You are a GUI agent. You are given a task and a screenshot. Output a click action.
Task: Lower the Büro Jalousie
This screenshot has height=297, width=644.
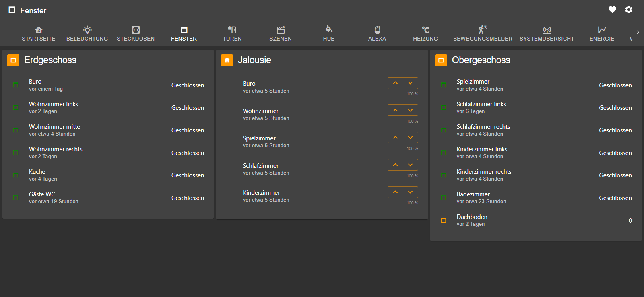coord(411,83)
